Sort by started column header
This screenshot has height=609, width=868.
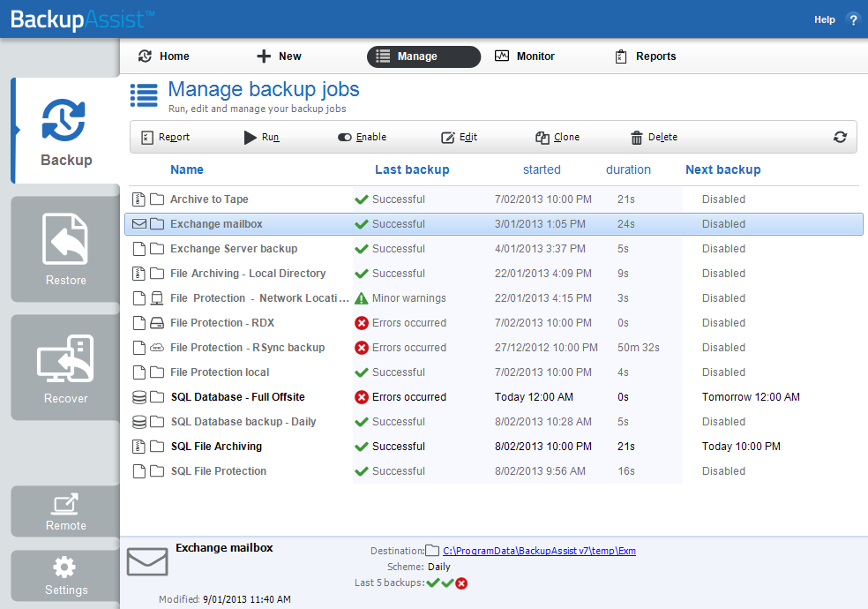(542, 170)
